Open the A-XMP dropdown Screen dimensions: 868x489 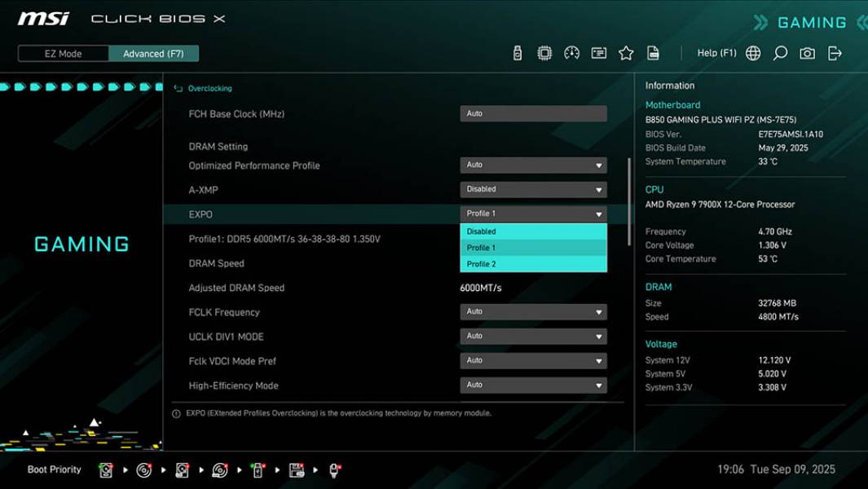coord(533,189)
